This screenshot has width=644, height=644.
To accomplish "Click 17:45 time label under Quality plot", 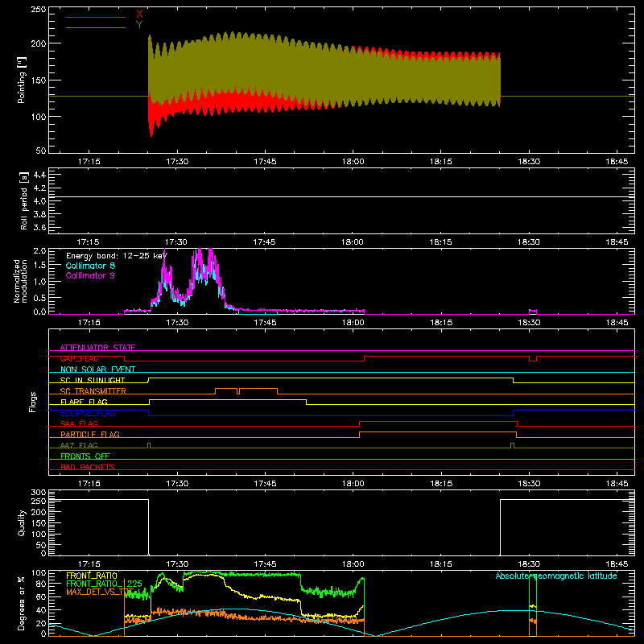I will tap(265, 564).
